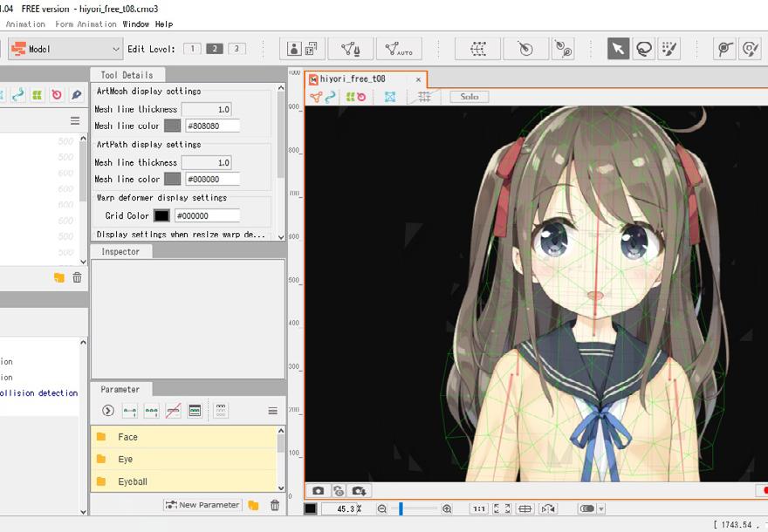Toggle Solo view mode

(x=470, y=97)
